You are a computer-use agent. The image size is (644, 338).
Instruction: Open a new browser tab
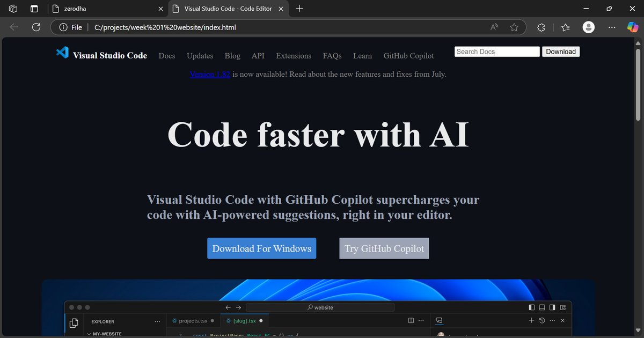[299, 9]
